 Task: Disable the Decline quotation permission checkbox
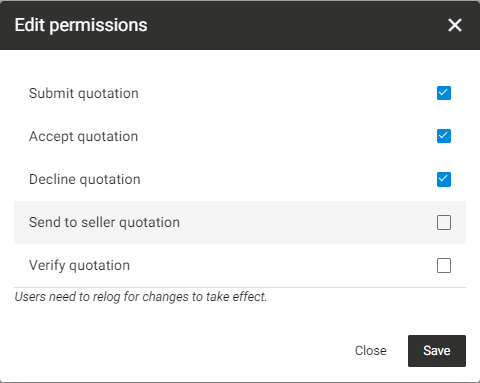[x=444, y=179]
